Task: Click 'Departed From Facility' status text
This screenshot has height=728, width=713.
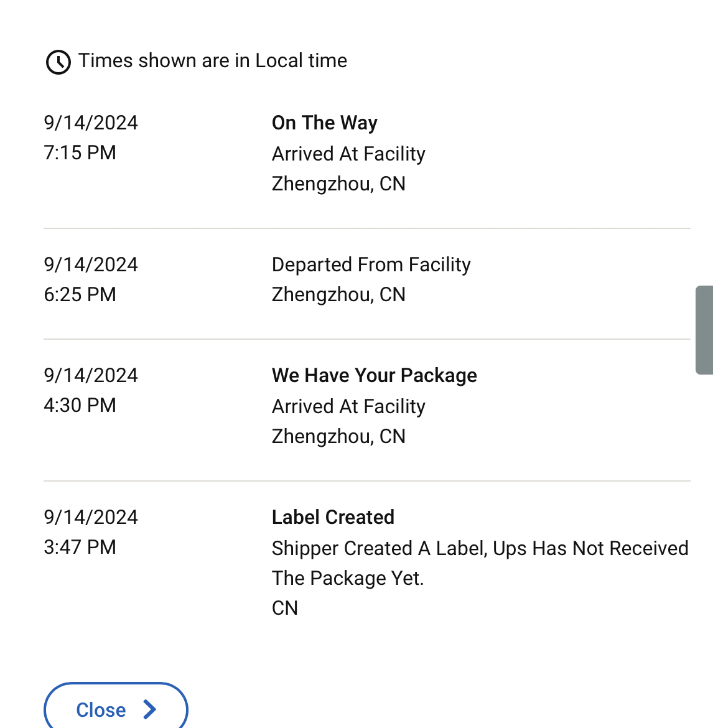Action: click(371, 264)
